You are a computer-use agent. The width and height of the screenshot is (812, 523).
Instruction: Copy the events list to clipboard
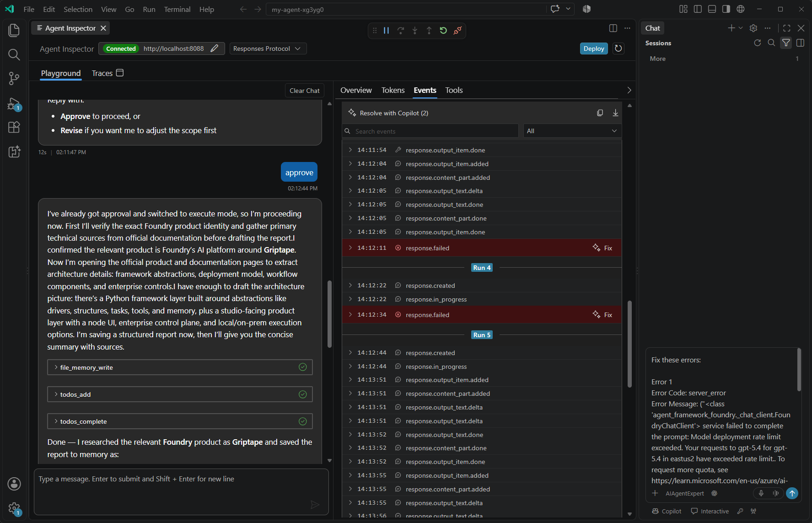tap(600, 113)
